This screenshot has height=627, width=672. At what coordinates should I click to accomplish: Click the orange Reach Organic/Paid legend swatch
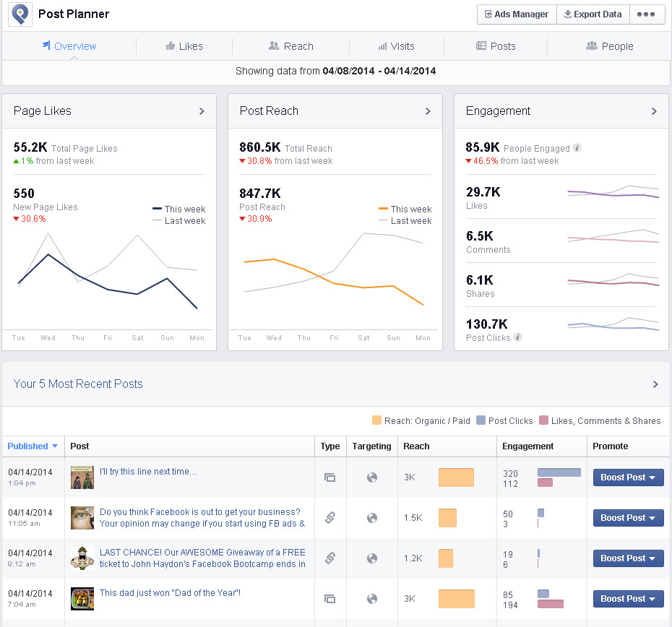(x=377, y=420)
